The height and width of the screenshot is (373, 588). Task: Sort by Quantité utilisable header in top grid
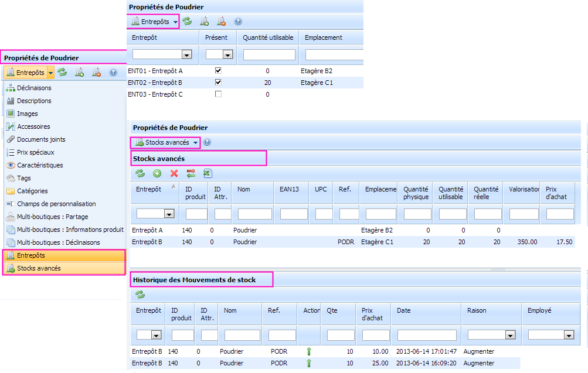(x=268, y=37)
